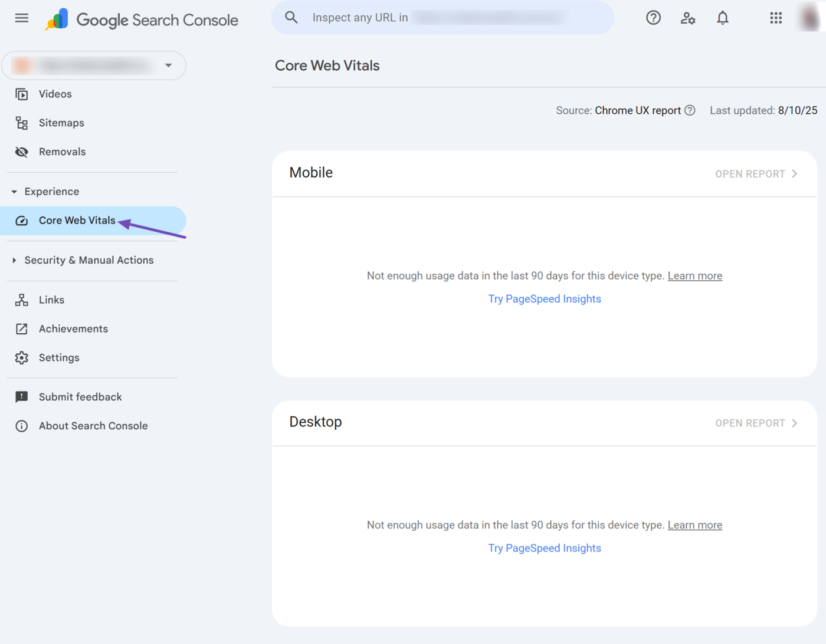Click the Help question mark icon
826x644 pixels.
[x=653, y=18]
